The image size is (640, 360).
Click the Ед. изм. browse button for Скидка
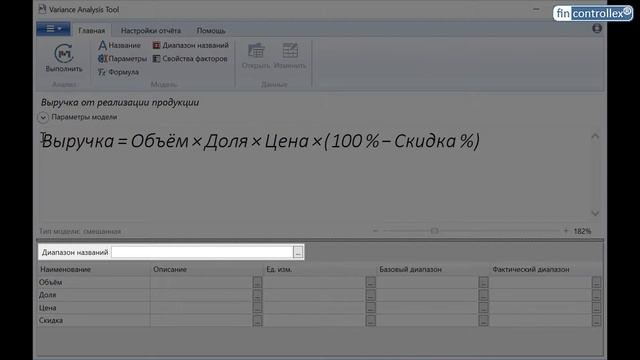click(370, 321)
